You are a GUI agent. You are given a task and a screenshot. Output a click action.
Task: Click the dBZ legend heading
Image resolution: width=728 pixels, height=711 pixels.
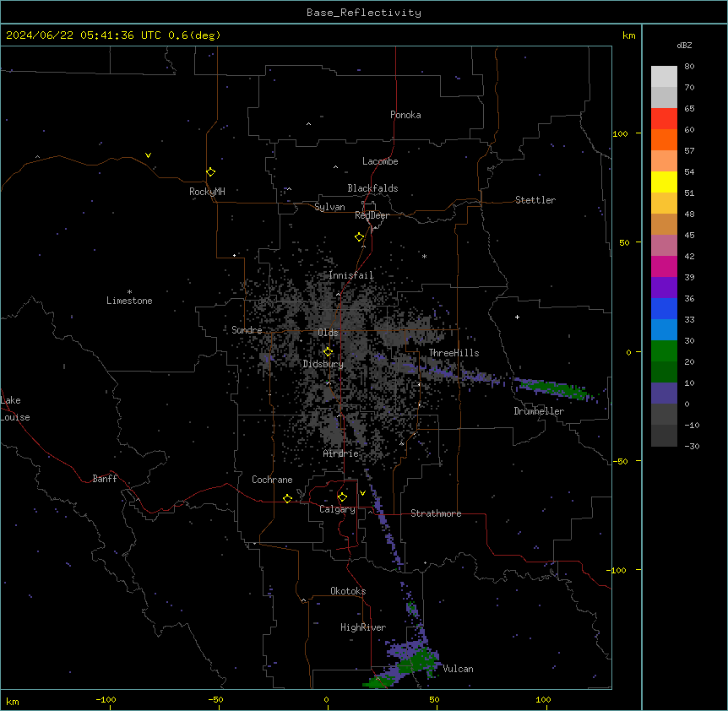[x=684, y=45]
